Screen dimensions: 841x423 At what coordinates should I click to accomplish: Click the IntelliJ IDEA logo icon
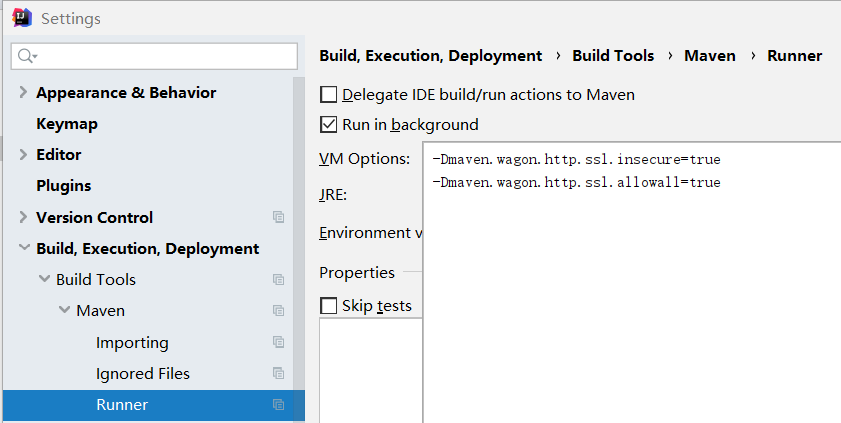[x=22, y=18]
